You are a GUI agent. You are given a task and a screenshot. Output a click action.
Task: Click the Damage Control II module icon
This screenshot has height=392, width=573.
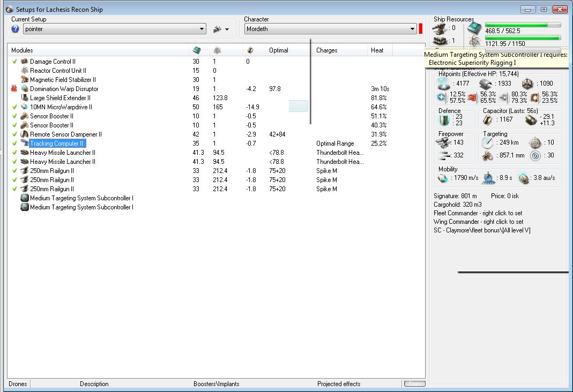pyautogui.click(x=25, y=61)
